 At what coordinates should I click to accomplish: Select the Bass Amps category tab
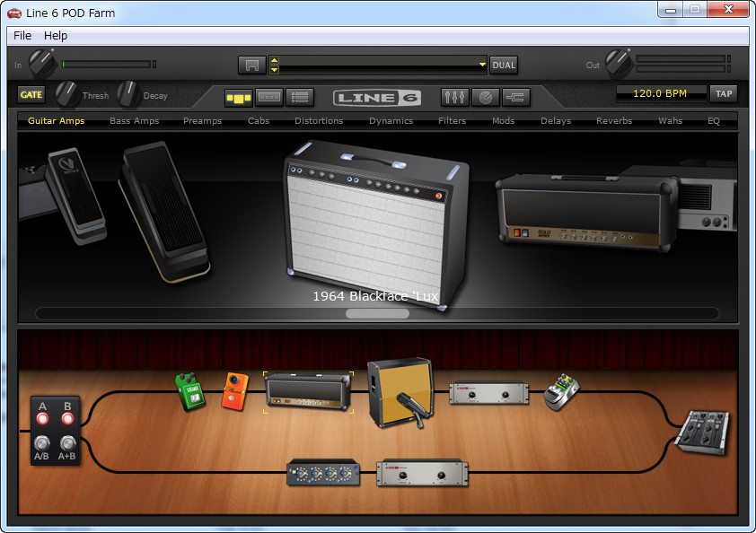[x=134, y=120]
